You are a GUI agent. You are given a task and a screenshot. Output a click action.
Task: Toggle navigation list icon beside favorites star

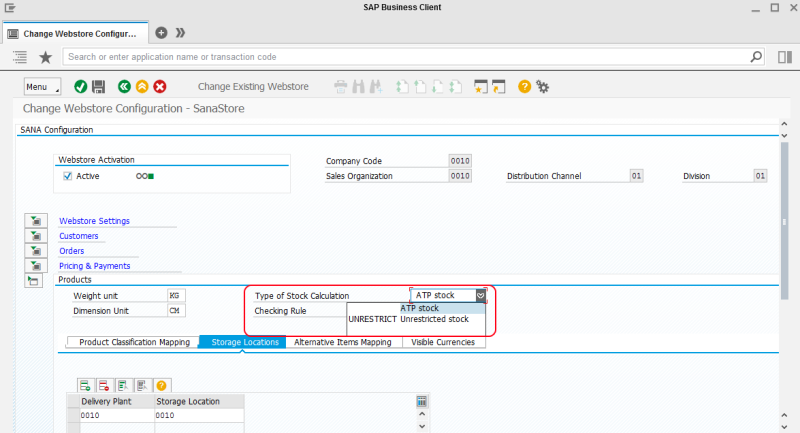[x=20, y=57]
